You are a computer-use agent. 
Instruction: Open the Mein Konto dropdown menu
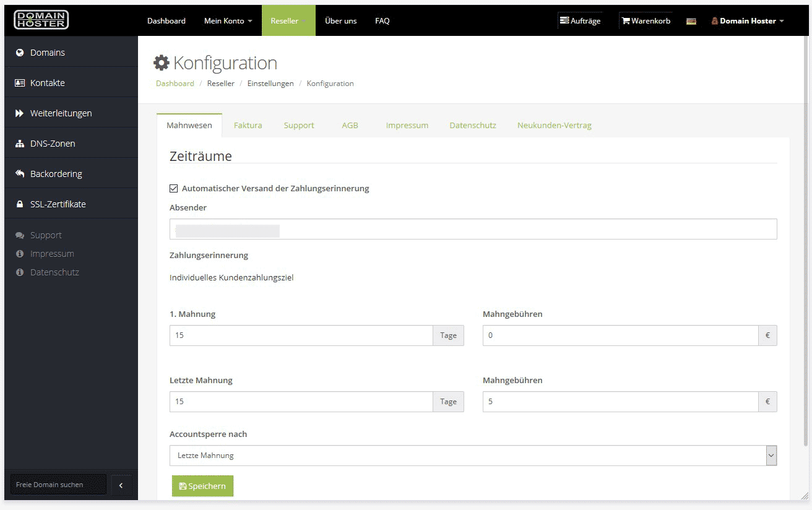tap(228, 20)
